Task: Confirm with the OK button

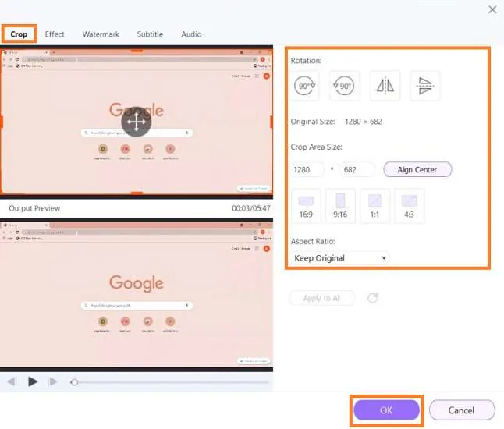Action: 386,410
